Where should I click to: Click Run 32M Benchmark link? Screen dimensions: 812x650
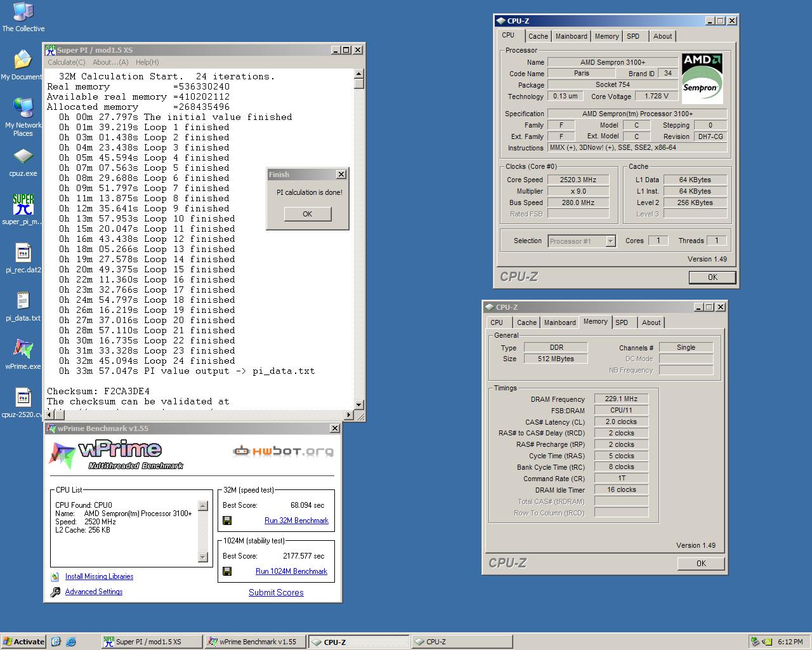(x=296, y=521)
